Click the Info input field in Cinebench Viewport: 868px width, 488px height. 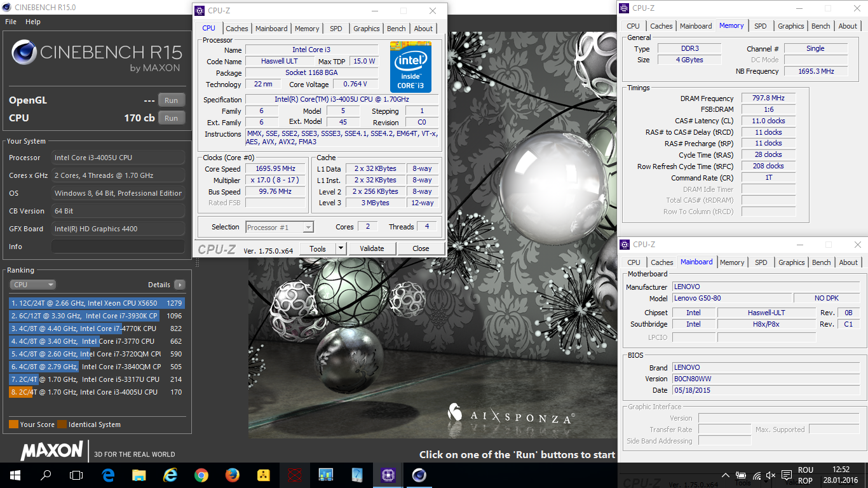click(118, 247)
